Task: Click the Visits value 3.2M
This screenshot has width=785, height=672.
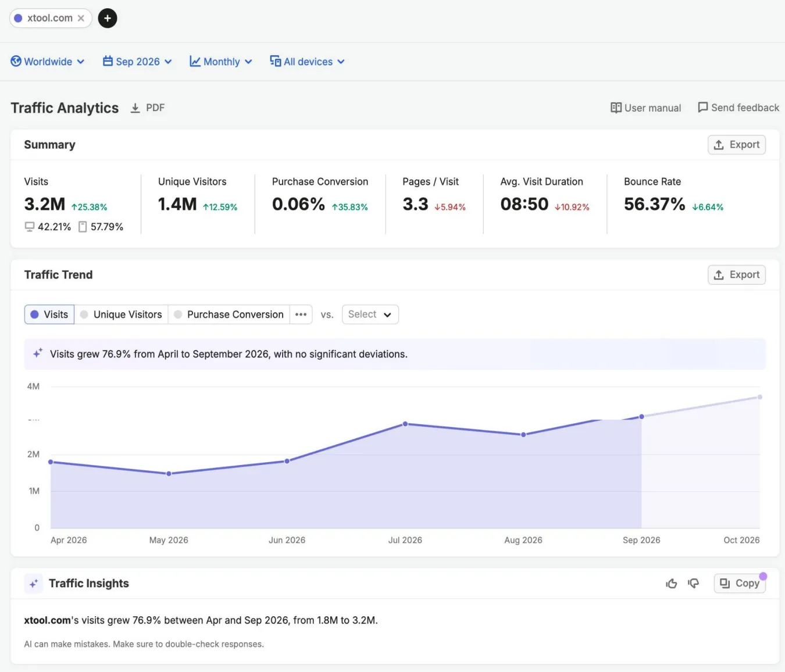Action: click(45, 204)
